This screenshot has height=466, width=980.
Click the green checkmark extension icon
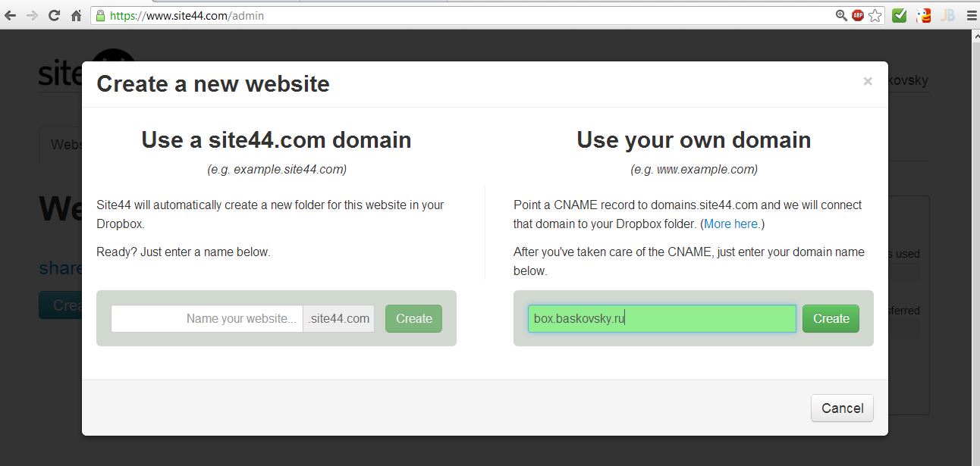click(900, 15)
